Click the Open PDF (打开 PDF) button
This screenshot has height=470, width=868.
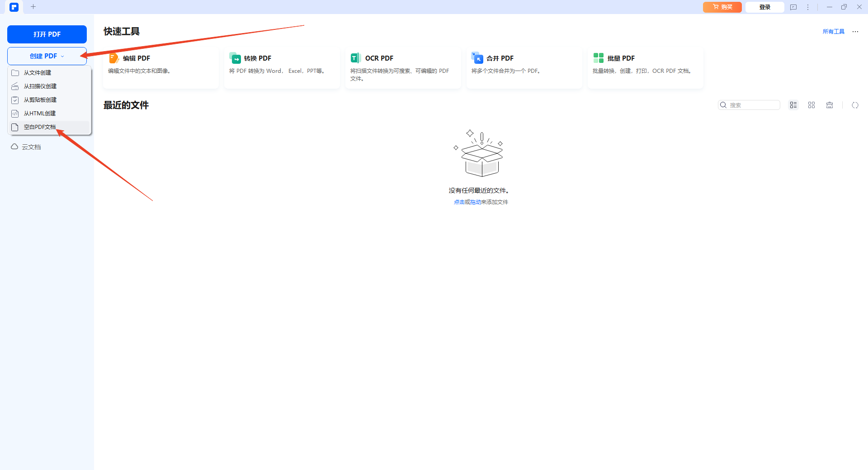tap(47, 34)
